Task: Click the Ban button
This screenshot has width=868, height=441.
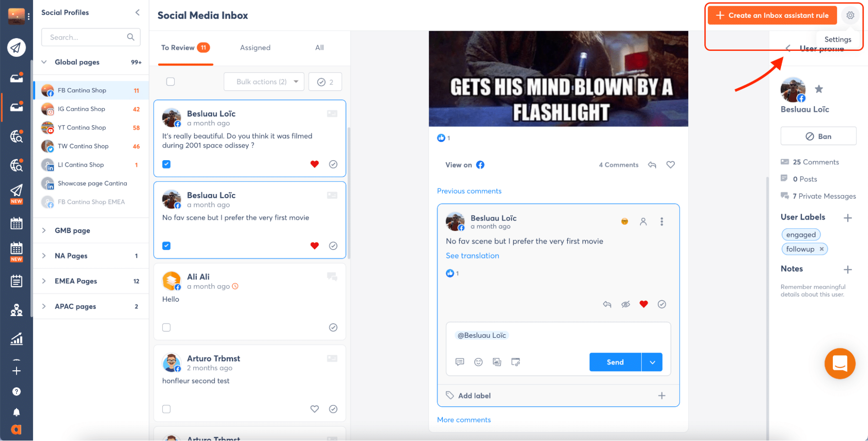Action: point(818,136)
